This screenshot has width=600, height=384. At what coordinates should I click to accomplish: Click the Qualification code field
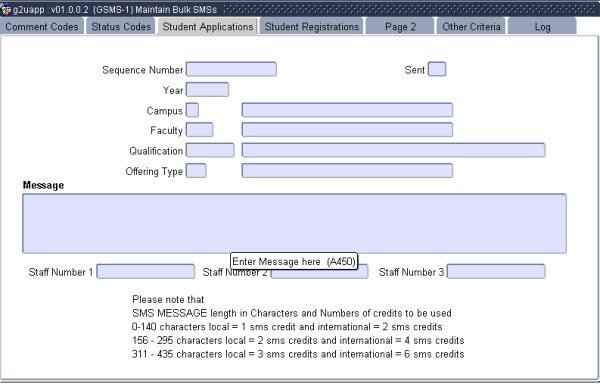tap(210, 150)
